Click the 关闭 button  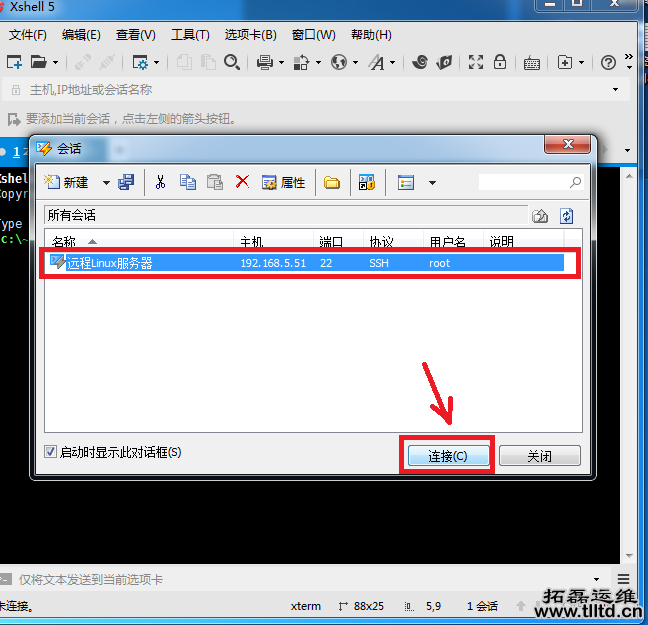point(539,456)
